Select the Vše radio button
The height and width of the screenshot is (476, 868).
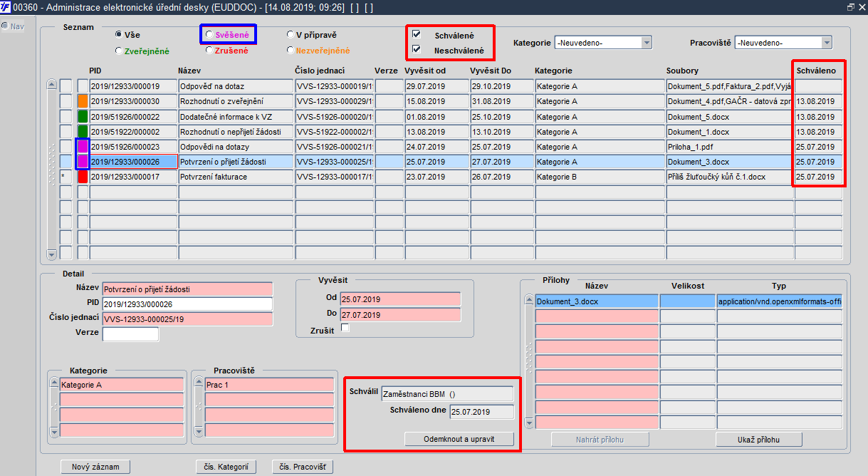click(x=118, y=34)
